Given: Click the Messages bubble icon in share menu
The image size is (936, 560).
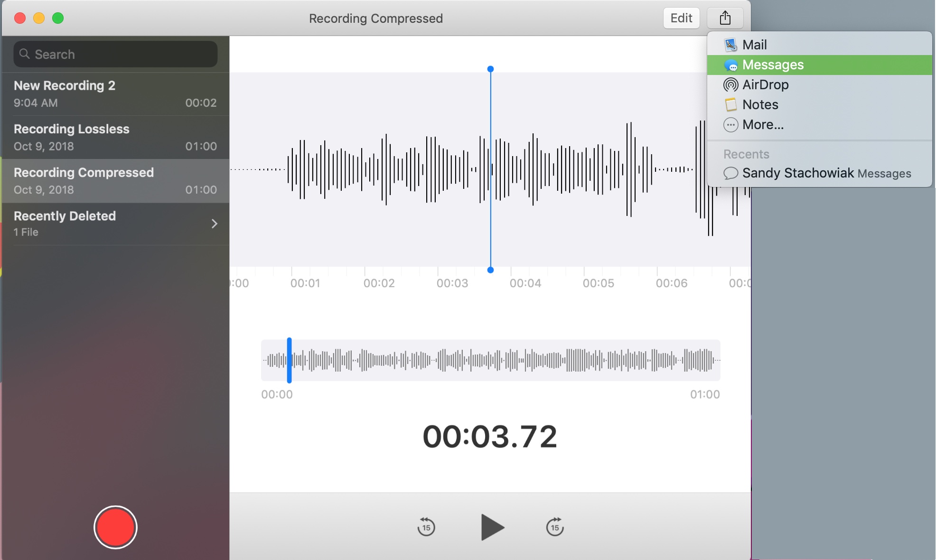Looking at the screenshot, I should coord(730,65).
